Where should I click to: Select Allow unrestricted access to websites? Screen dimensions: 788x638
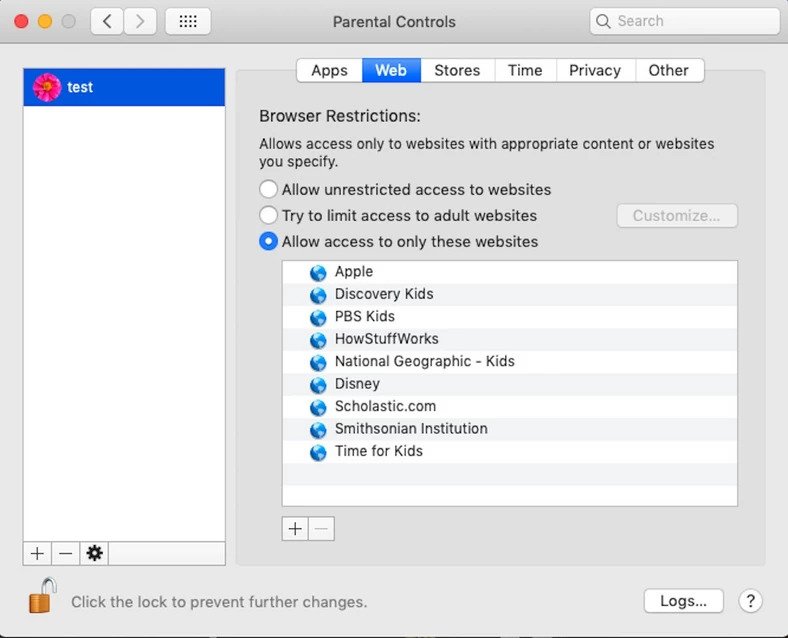(268, 189)
